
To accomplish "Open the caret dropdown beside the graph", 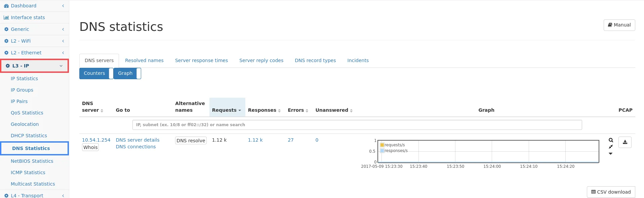I will coord(611,154).
